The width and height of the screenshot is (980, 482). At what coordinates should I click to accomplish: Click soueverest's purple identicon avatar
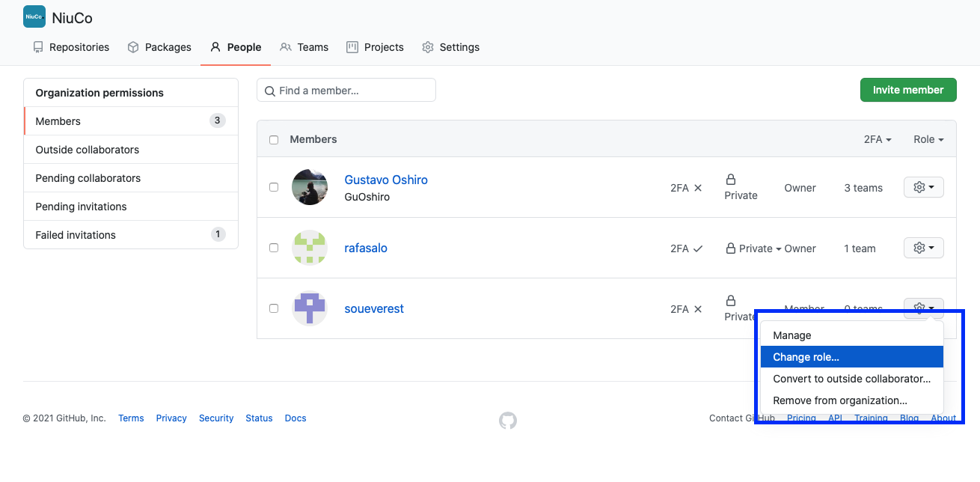coord(310,308)
